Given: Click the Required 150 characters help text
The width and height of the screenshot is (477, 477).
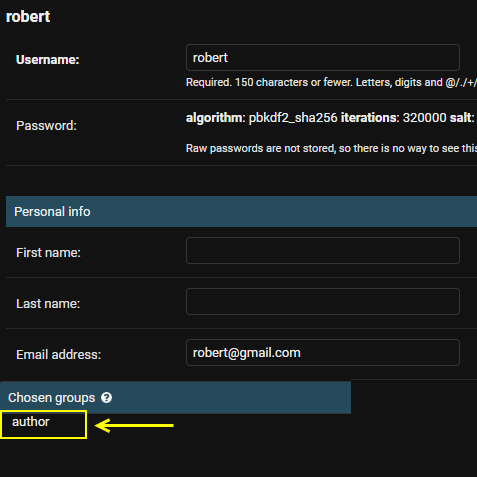Looking at the screenshot, I should pyautogui.click(x=331, y=82).
